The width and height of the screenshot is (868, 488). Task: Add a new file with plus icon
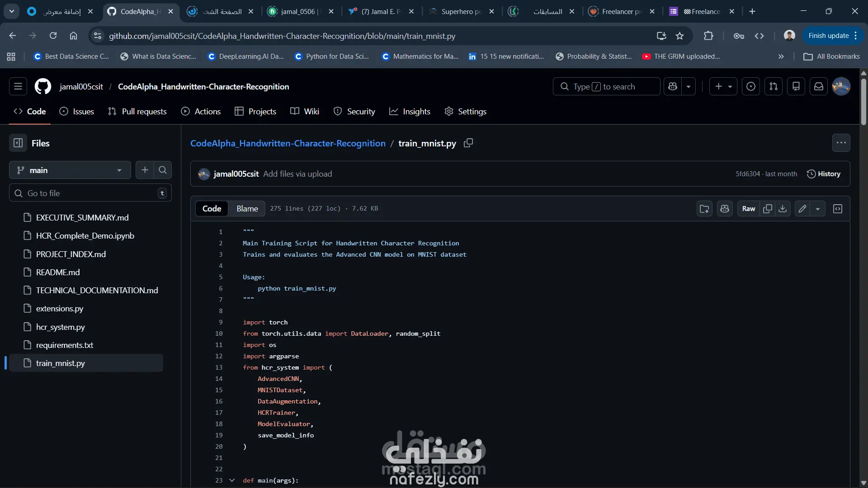pyautogui.click(x=145, y=170)
